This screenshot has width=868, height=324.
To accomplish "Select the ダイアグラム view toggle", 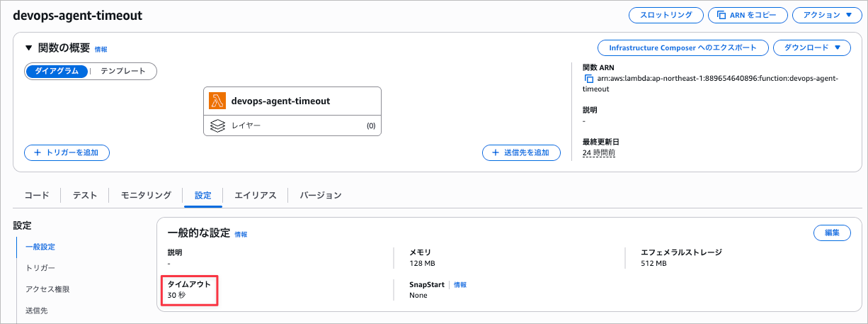I will coord(57,71).
